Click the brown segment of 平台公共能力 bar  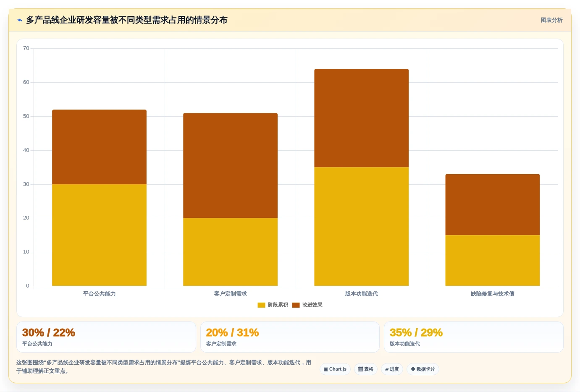coord(99,147)
